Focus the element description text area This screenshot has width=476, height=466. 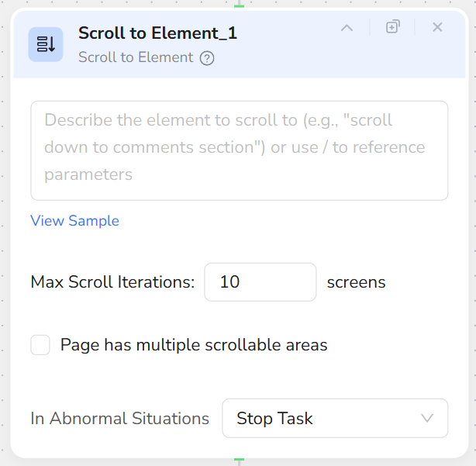coord(239,150)
